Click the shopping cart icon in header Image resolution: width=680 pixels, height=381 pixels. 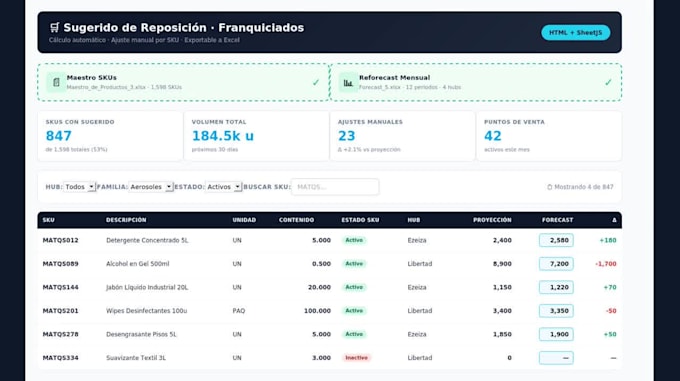(x=54, y=28)
